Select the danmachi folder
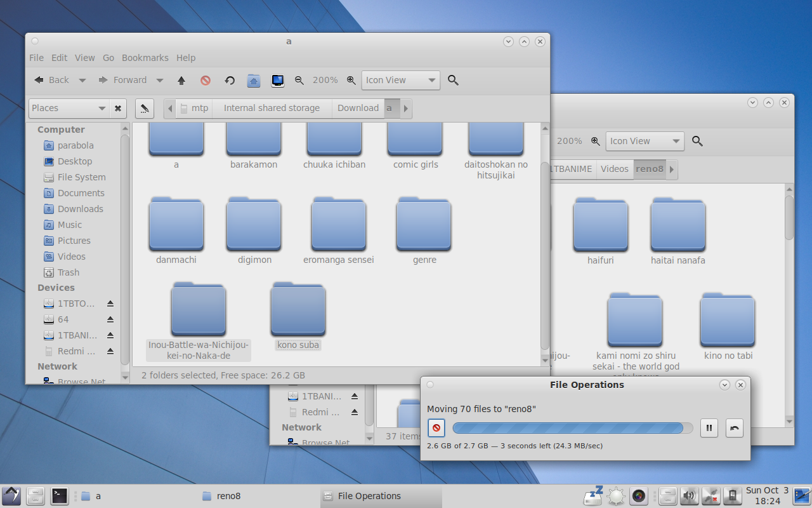Screen dimensions: 812x508 point(176,231)
